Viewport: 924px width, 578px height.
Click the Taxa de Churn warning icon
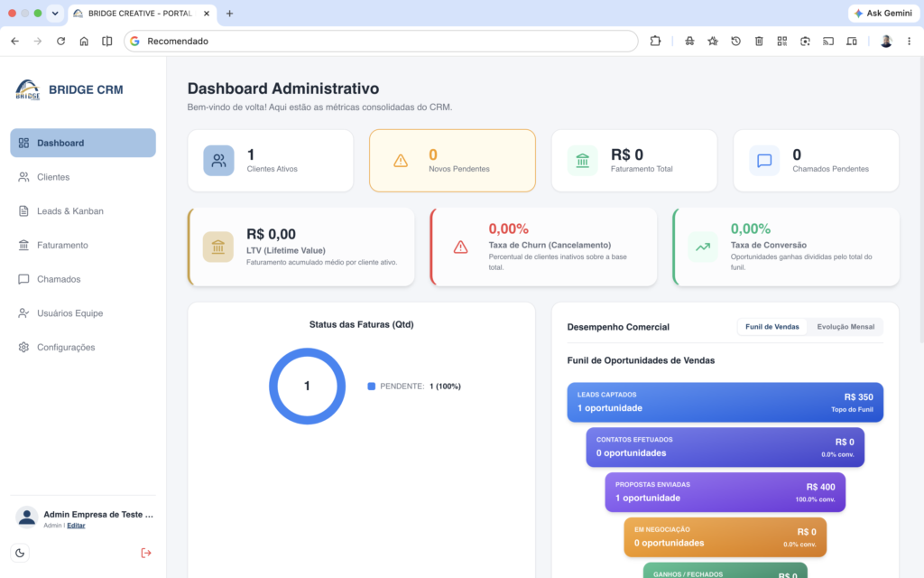click(x=461, y=247)
